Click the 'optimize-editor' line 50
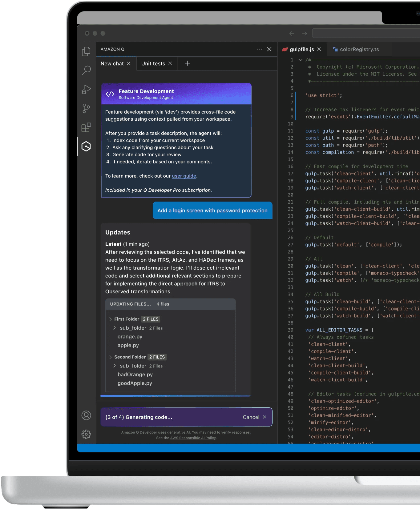This screenshot has height=509, width=420. tap(334, 408)
